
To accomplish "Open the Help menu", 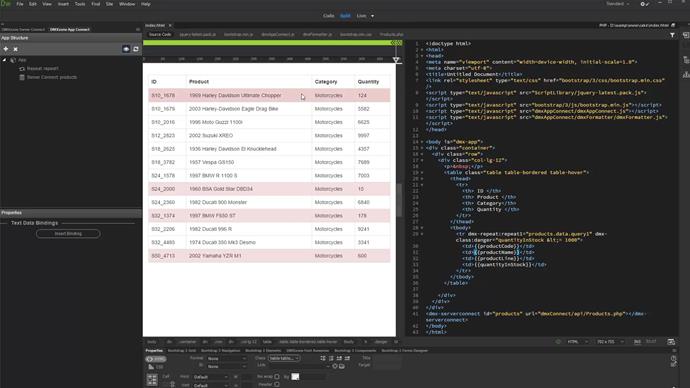I will pos(146,4).
